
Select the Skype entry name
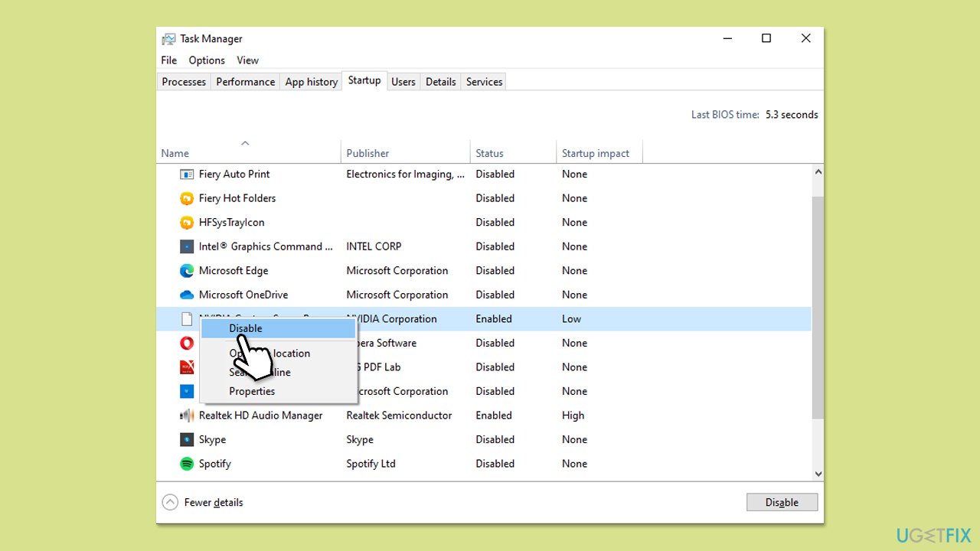tap(212, 440)
